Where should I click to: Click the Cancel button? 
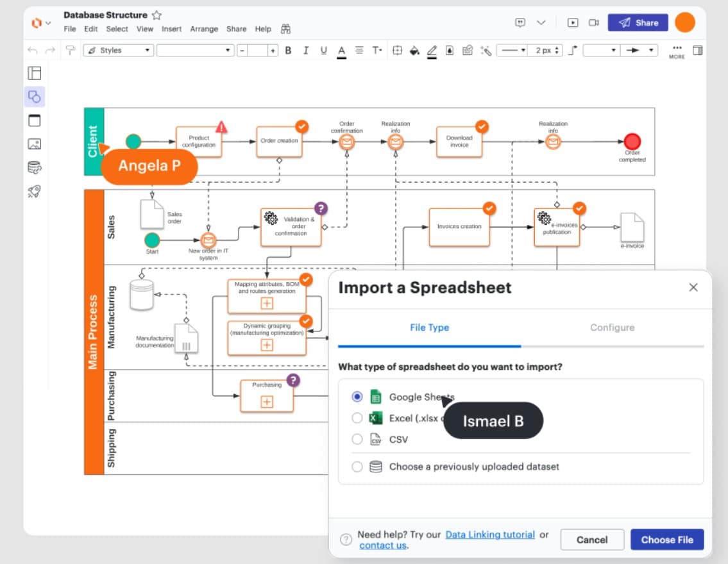(592, 540)
